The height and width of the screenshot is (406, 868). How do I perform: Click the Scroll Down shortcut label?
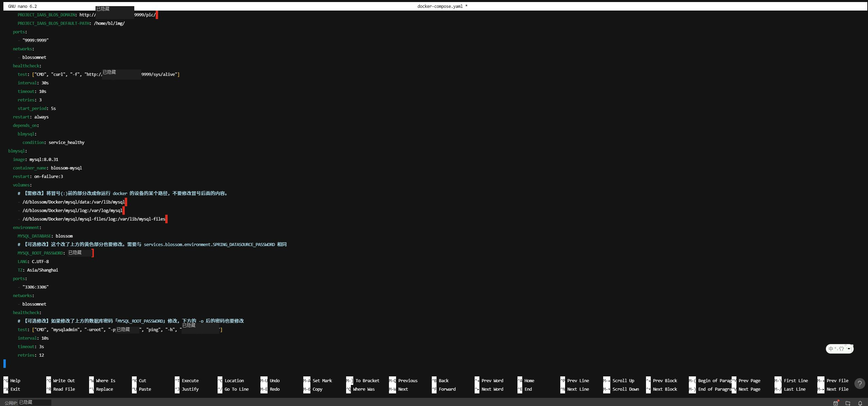pos(626,389)
